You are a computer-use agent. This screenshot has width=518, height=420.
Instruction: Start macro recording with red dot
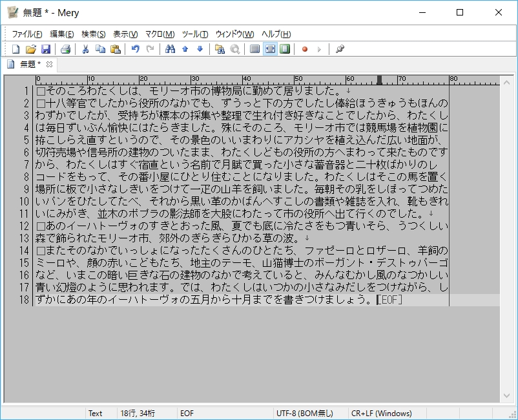[305, 49]
